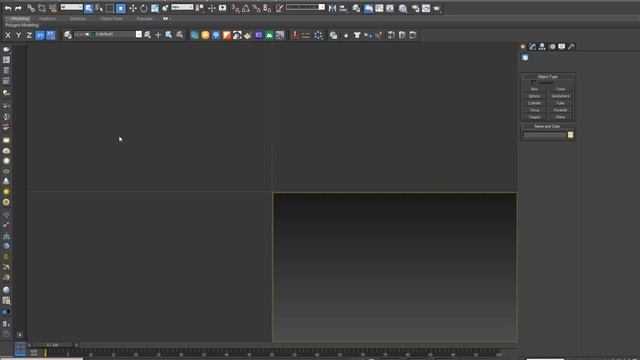Select the Link tool chain icon
This screenshot has width=640, height=360.
coord(31,8)
